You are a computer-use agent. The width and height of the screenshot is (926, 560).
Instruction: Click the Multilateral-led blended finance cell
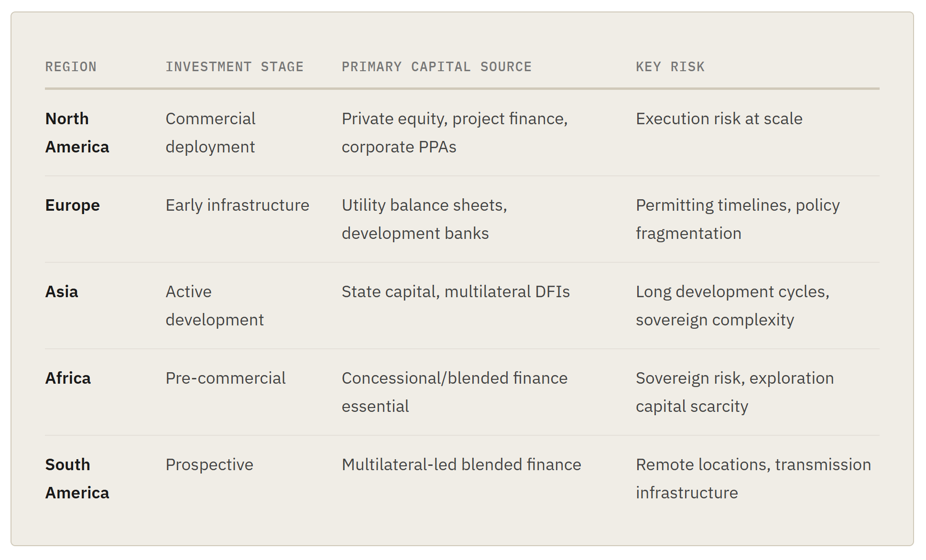461,464
